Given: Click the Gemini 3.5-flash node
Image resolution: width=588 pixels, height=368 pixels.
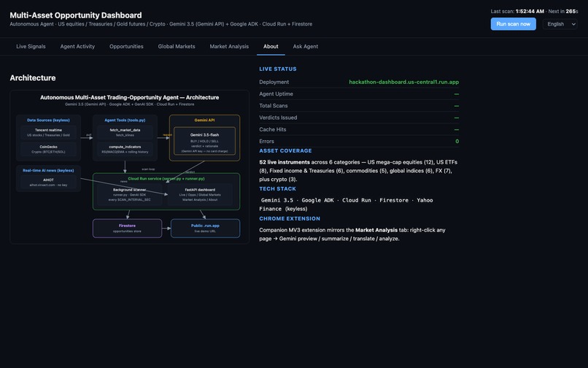Looking at the screenshot, I should (x=204, y=141).
